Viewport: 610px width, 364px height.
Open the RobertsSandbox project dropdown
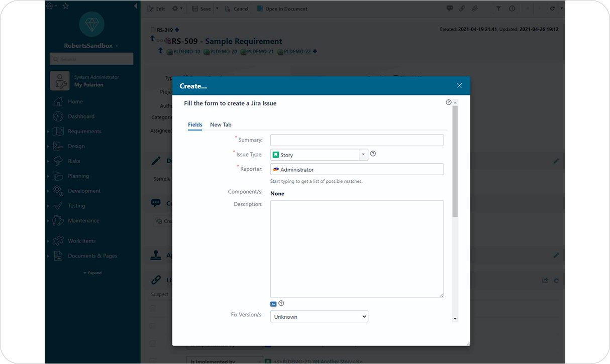pyautogui.click(x=117, y=46)
